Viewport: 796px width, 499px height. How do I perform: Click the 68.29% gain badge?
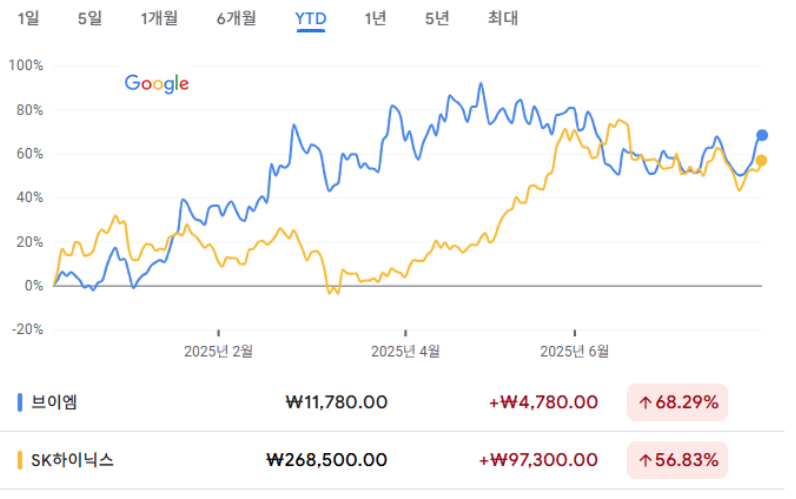click(677, 402)
